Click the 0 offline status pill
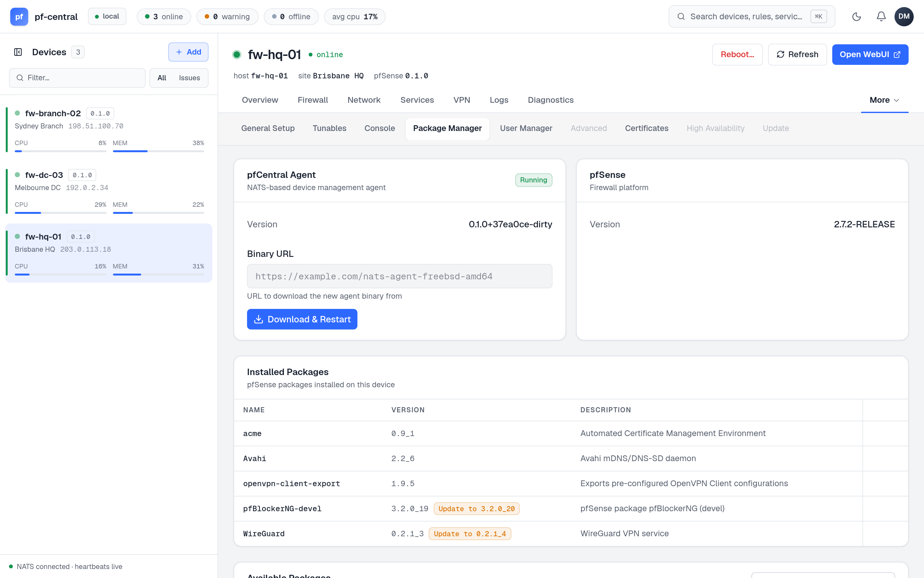This screenshot has width=924, height=578. pyautogui.click(x=291, y=16)
